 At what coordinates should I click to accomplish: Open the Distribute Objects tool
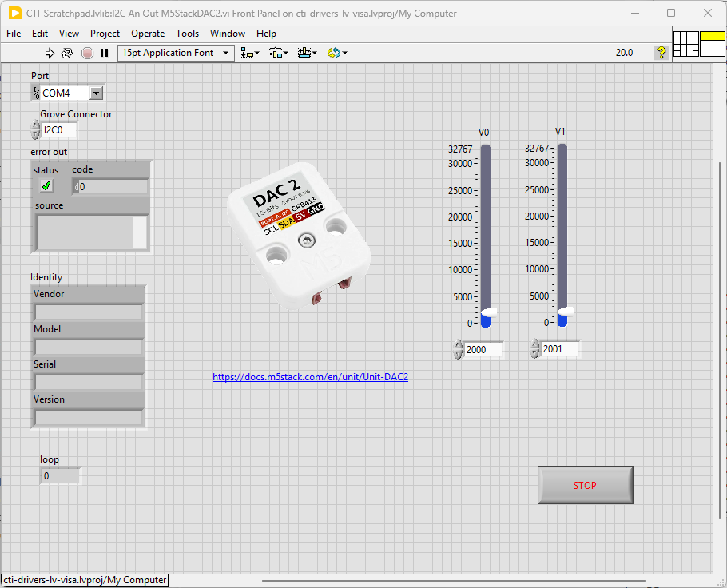(x=277, y=53)
